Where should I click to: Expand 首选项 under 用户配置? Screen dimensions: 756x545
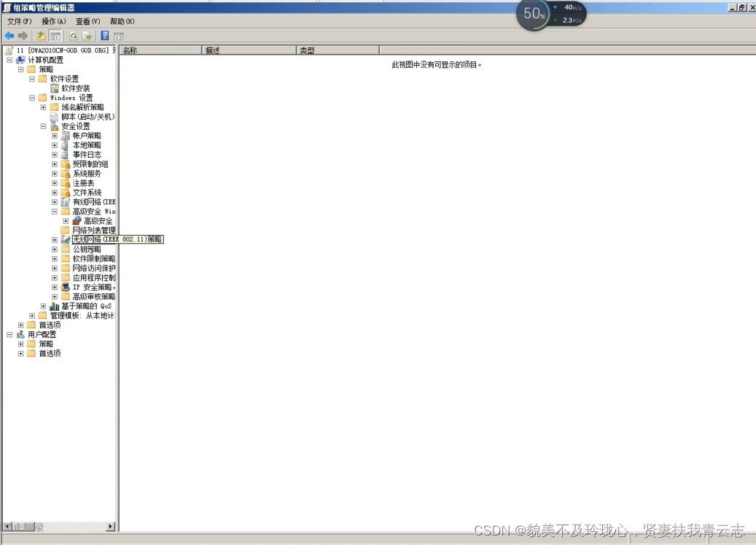tap(20, 354)
